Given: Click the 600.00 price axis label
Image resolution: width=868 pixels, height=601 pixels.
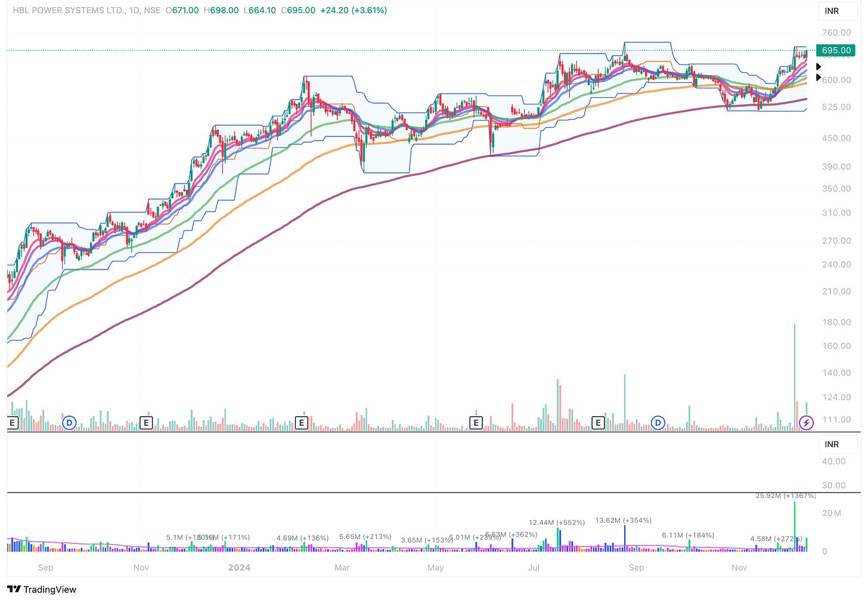Looking at the screenshot, I should (836, 80).
